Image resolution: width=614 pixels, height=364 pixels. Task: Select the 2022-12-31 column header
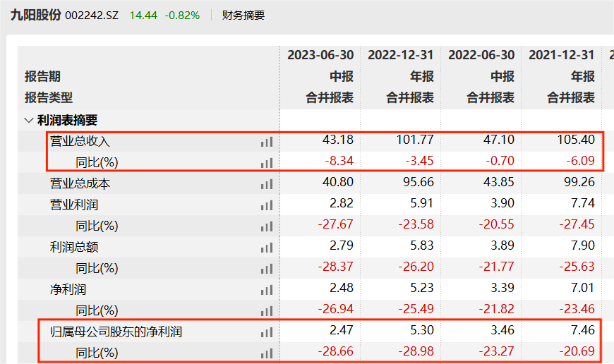(x=401, y=55)
